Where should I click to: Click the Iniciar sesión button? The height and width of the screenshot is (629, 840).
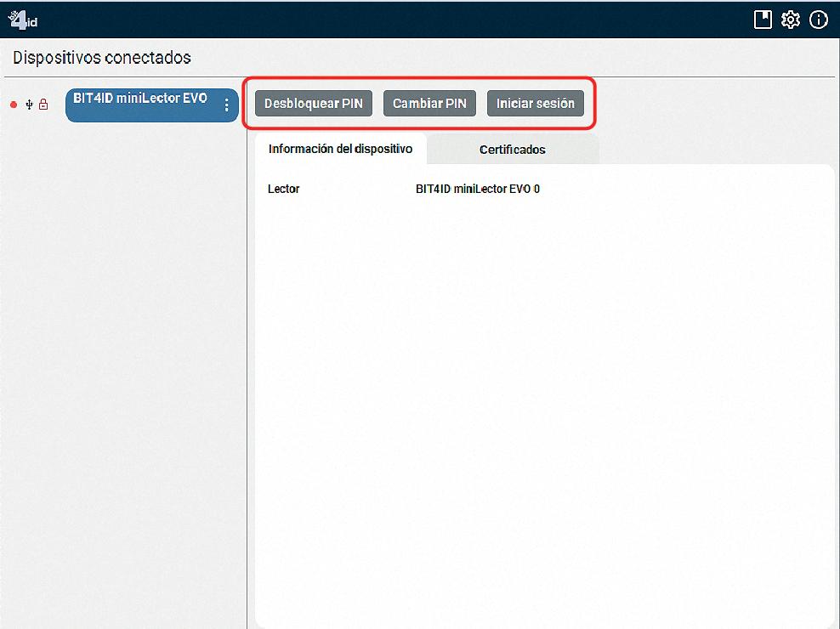pos(535,104)
